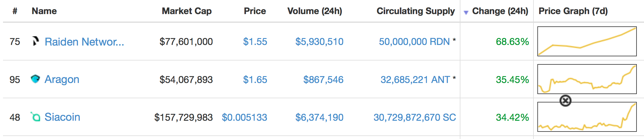Sort by the # rank column header
Image resolution: width=644 pixels, height=139 pixels.
pyautogui.click(x=15, y=11)
